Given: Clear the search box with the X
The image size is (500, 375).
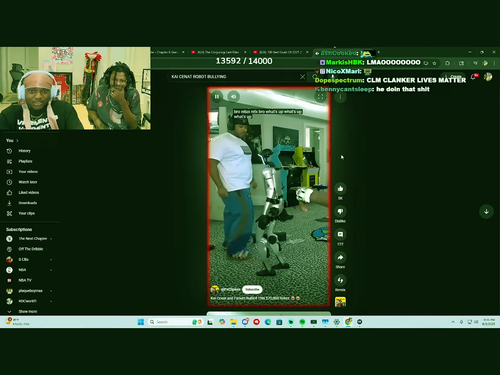Looking at the screenshot, I should click(302, 77).
